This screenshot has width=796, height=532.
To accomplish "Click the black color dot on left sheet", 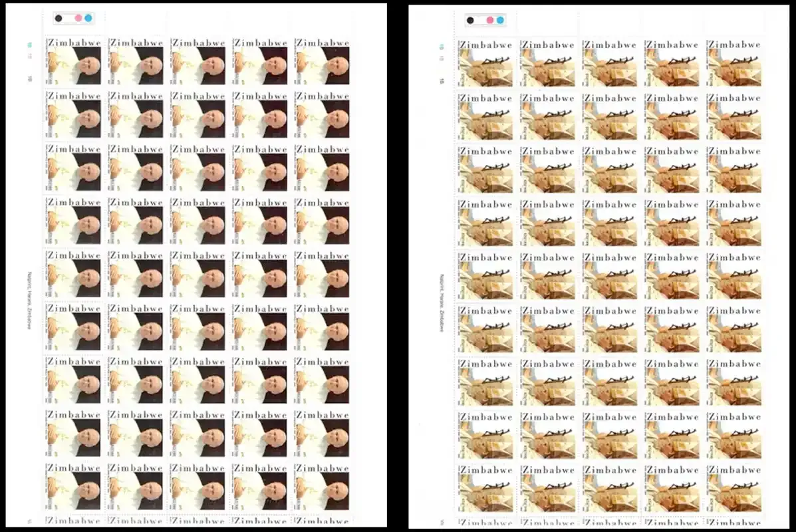I will click(x=59, y=18).
